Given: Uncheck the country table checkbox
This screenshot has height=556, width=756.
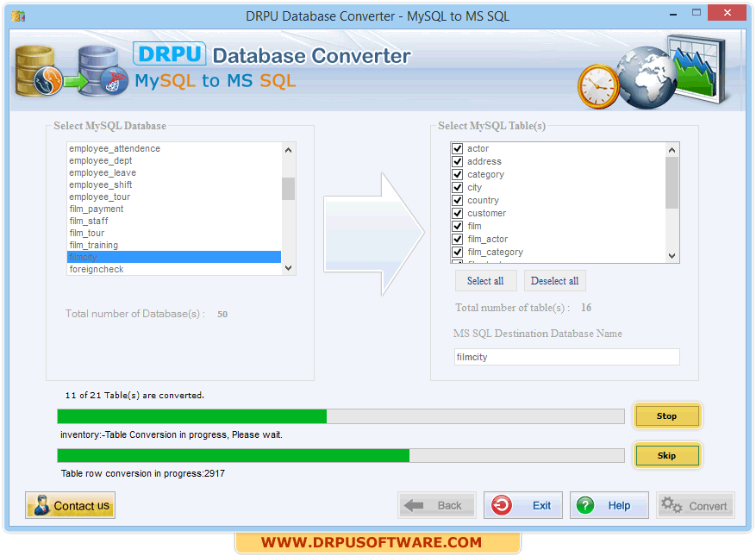Looking at the screenshot, I should pyautogui.click(x=457, y=200).
